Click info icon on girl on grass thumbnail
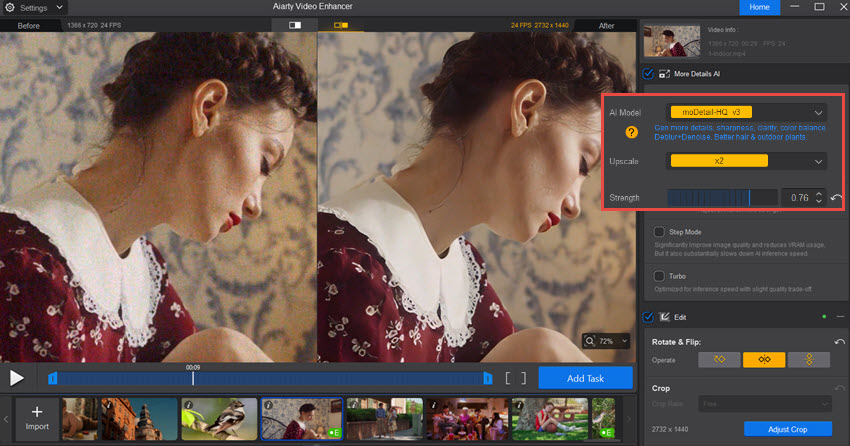 point(519,405)
